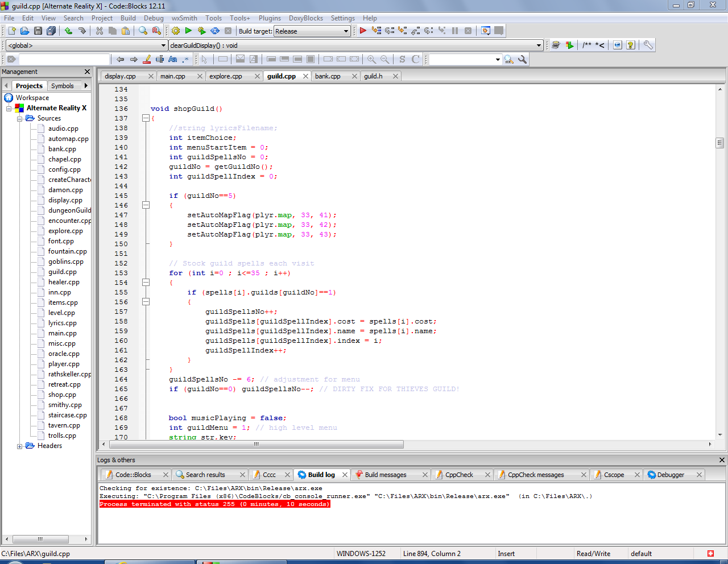The width and height of the screenshot is (728, 564).
Task: Toggle search within selected text only
Action: click(160, 59)
